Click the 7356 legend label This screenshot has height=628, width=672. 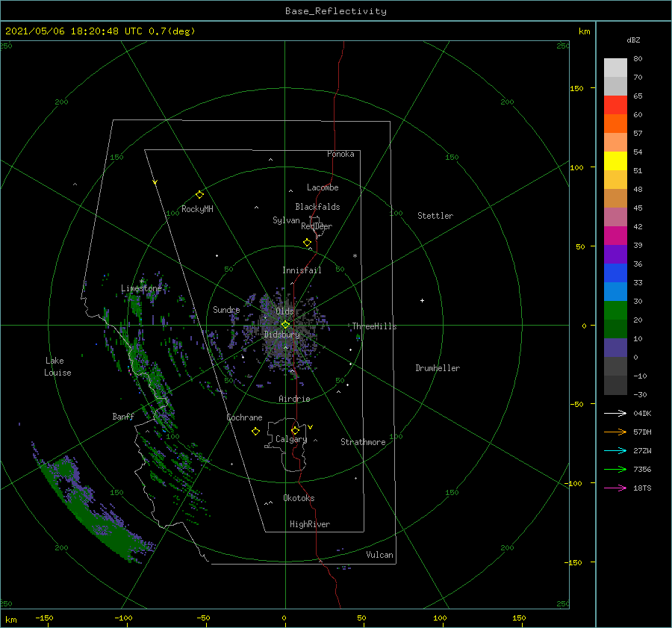642,470
